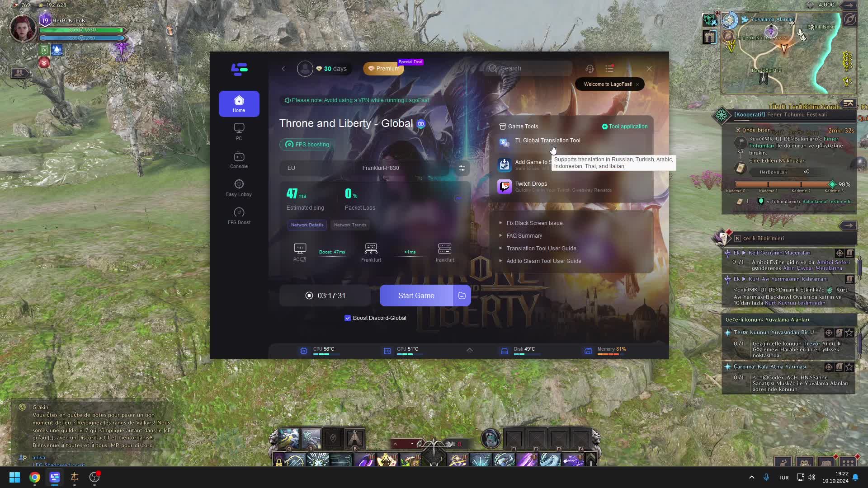Viewport: 868px width, 488px height.
Task: Open the Console sidebar section
Action: [239, 160]
